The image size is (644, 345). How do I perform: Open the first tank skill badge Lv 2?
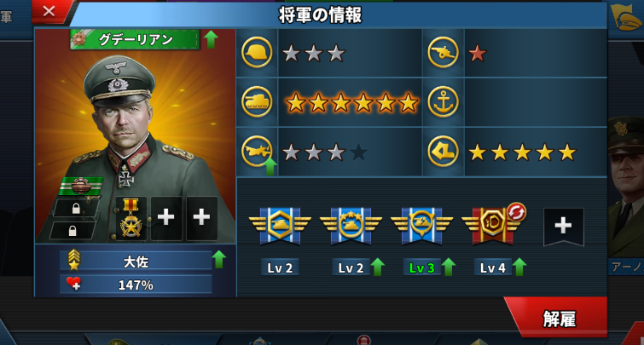[280, 226]
